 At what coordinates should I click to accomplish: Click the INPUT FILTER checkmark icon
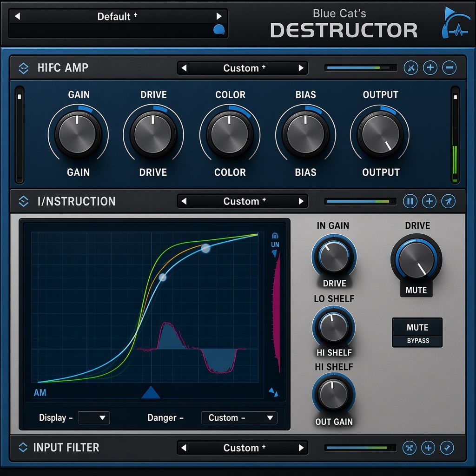(447, 448)
